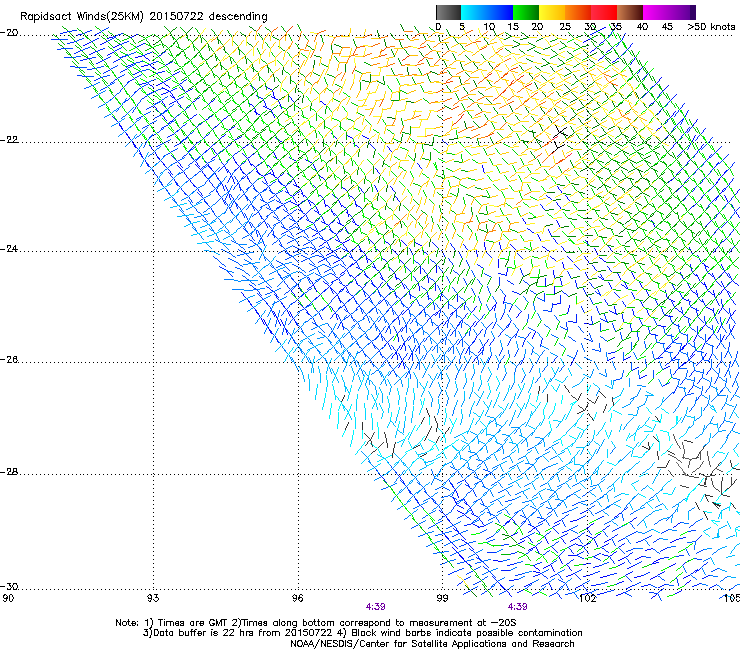The image size is (740, 650).
Task: Click the red 30–35 knots legend segment
Action: [604, 12]
